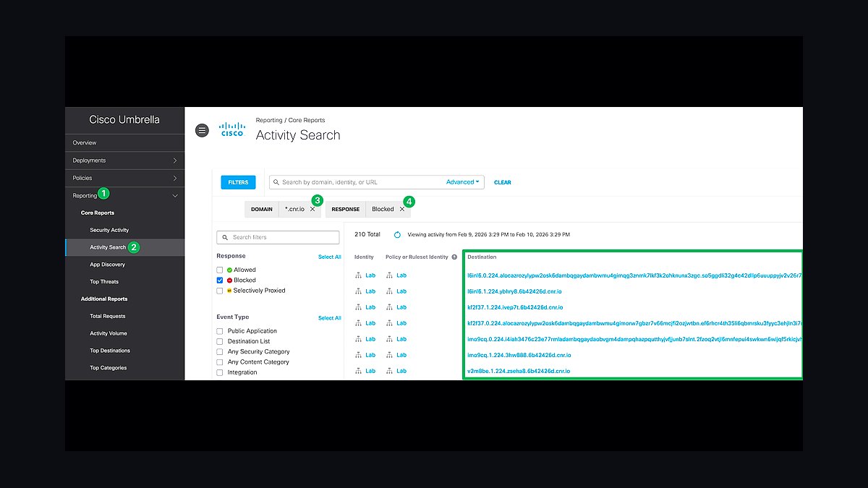Viewport: 868px width, 488px height.
Task: Click the Destination column header
Action: (x=482, y=257)
